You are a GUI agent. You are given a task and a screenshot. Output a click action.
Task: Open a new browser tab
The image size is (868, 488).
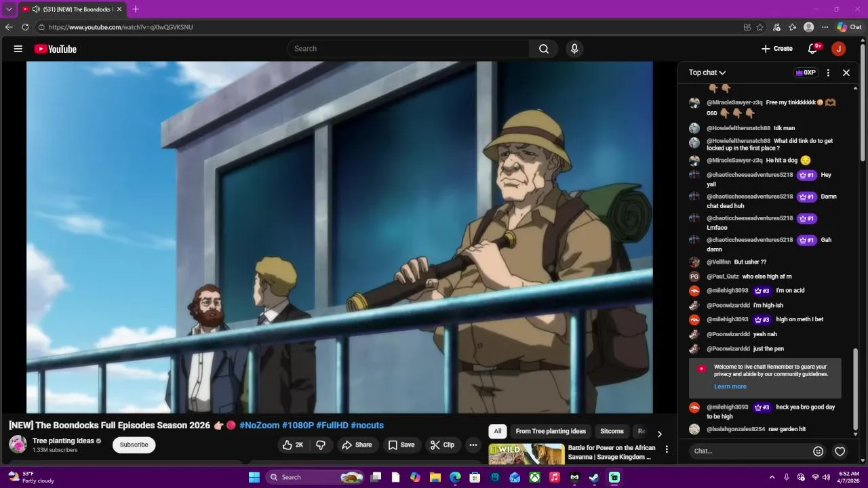[136, 9]
